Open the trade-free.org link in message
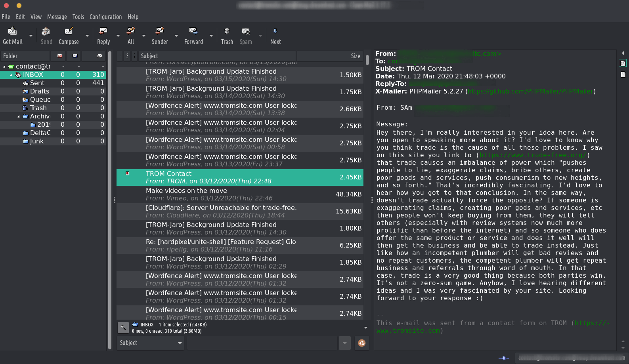 pyautogui.click(x=533, y=155)
